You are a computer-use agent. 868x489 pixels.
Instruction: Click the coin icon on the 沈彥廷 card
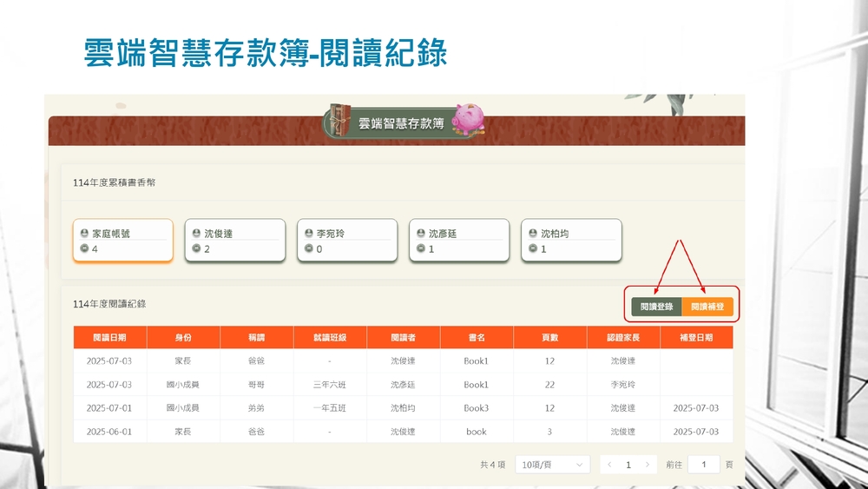(x=421, y=249)
